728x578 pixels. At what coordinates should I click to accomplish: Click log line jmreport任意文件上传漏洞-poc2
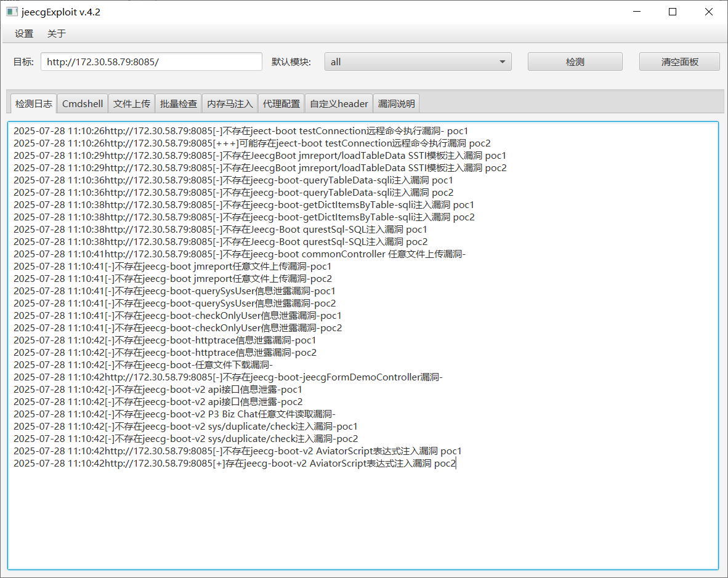click(x=172, y=278)
